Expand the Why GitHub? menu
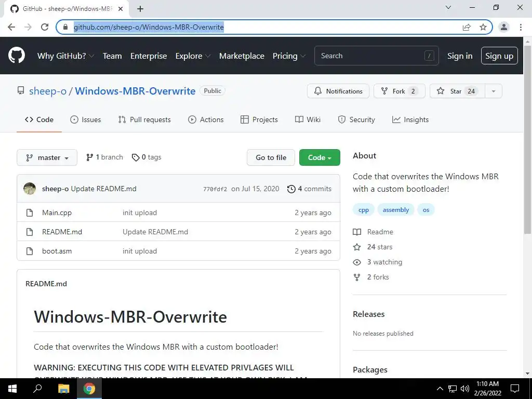The height and width of the screenshot is (399, 532). [65, 56]
